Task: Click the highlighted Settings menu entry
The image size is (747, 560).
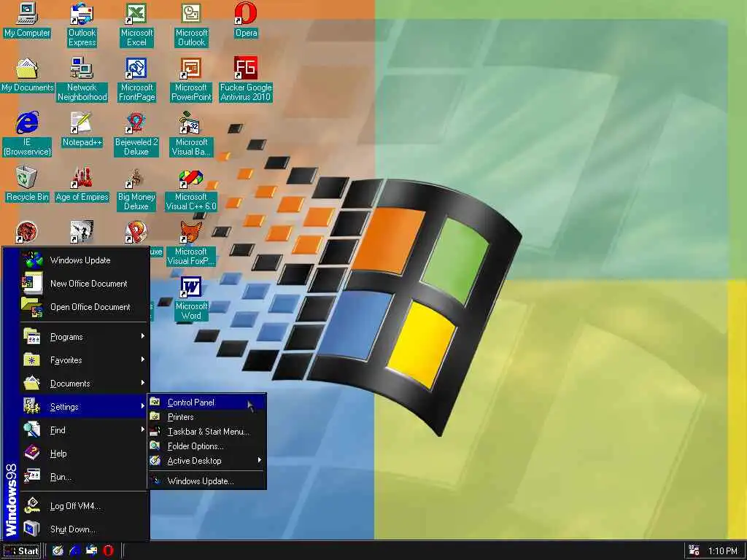Action: (85, 407)
